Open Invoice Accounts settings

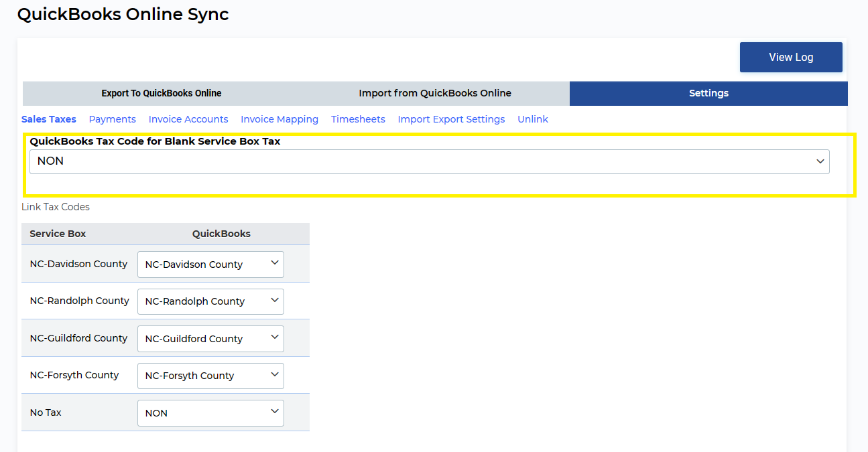click(x=188, y=119)
